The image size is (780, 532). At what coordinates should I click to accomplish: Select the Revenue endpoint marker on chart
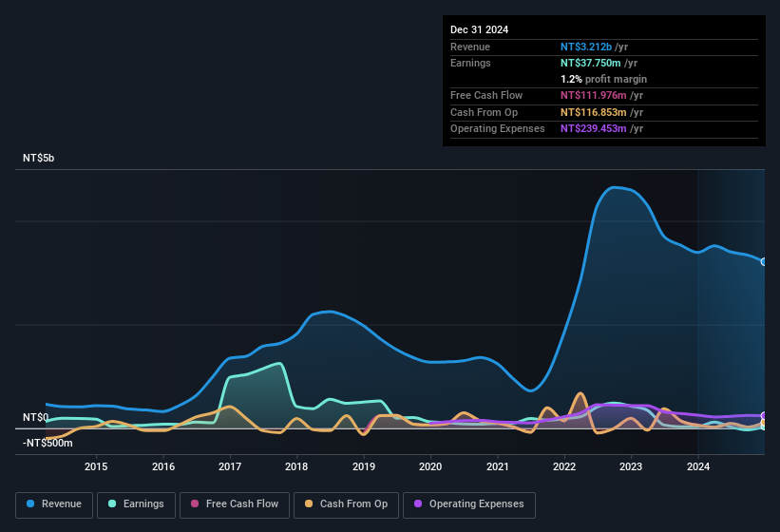point(764,261)
